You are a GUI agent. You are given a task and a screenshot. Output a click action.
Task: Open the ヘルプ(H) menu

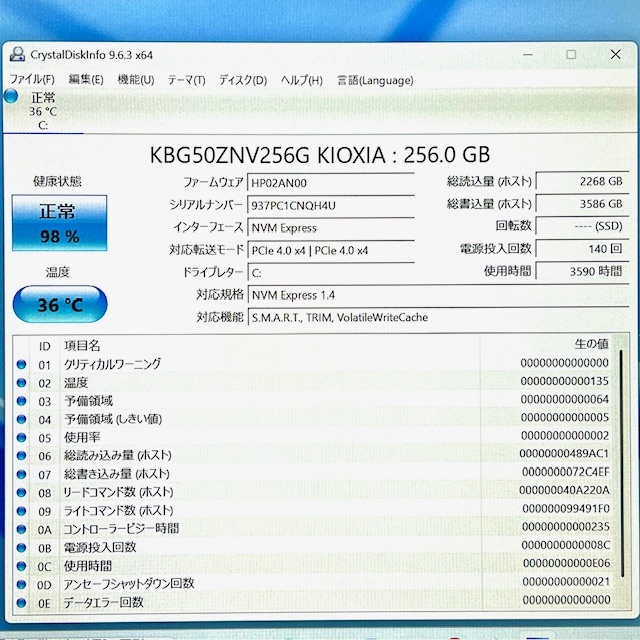[x=302, y=80]
